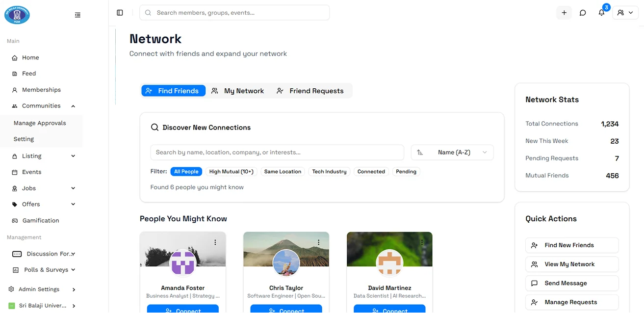Open the messages chat icon

pyautogui.click(x=583, y=13)
